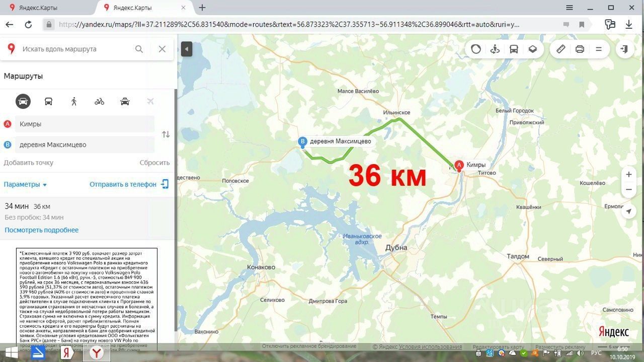Image resolution: width=644 pixels, height=362 pixels.
Task: Print the current map
Action: 580,49
